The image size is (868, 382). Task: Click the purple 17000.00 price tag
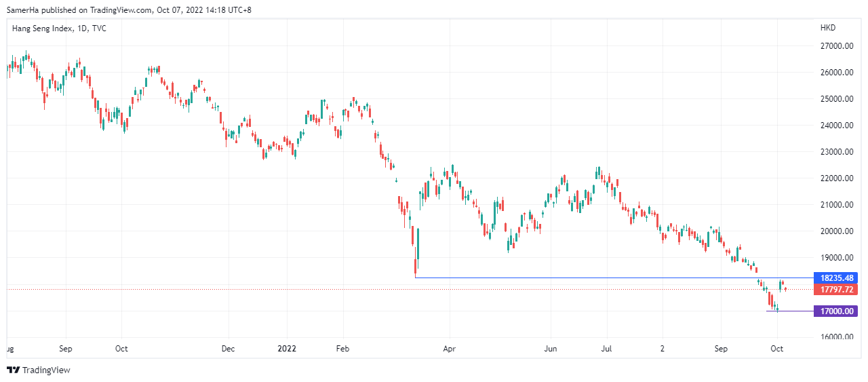[838, 311]
